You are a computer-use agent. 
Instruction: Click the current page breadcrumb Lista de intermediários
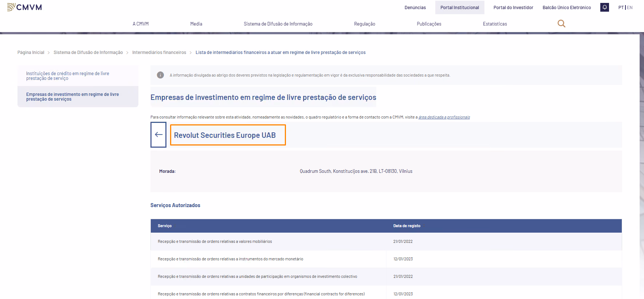coord(280,53)
